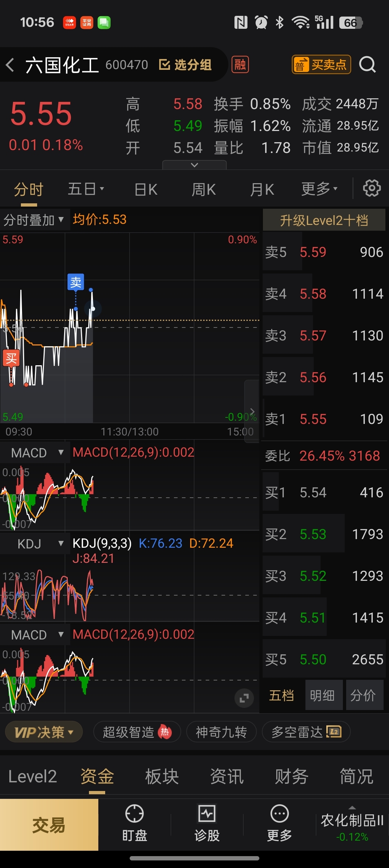Open KDJ indicator dropdown
389x868 pixels.
coord(34,544)
